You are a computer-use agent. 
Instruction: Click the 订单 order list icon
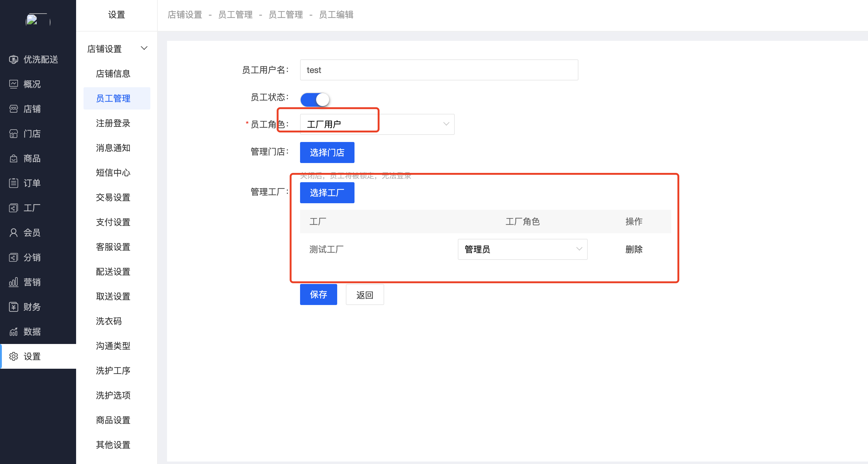pyautogui.click(x=14, y=183)
